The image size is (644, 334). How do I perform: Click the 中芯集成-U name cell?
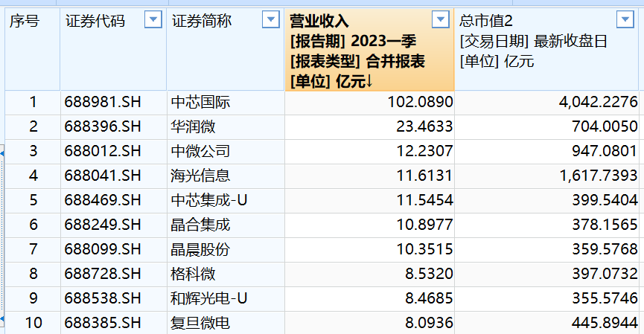tap(226, 201)
